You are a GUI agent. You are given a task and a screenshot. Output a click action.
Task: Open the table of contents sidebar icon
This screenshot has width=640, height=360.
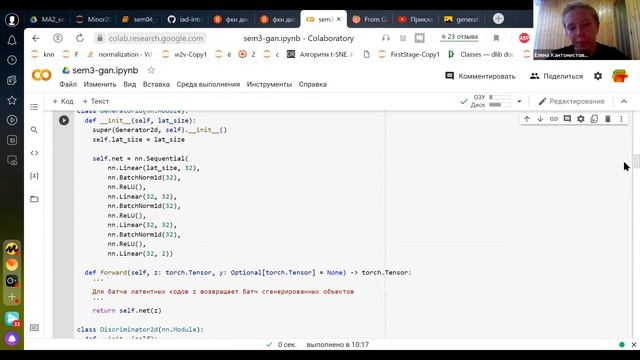[x=34, y=107]
